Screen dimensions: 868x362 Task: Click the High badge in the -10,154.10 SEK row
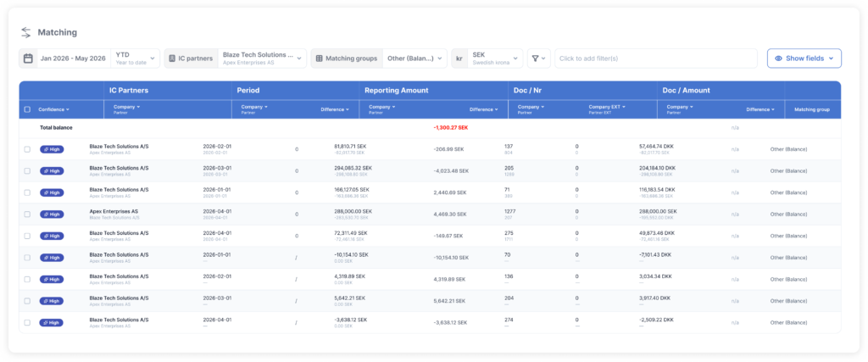tap(52, 258)
